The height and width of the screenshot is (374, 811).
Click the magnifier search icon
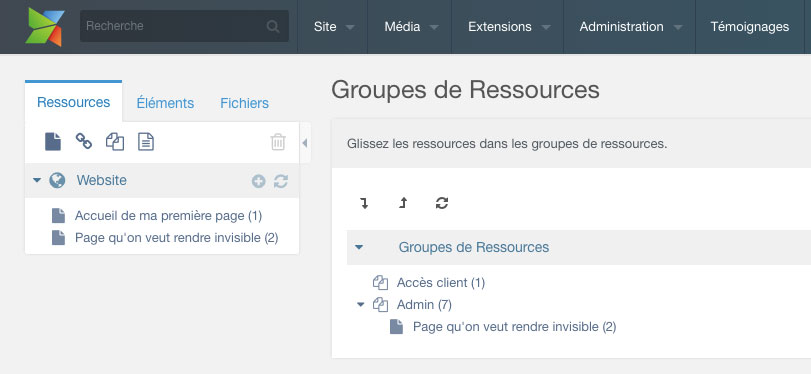[x=273, y=26]
